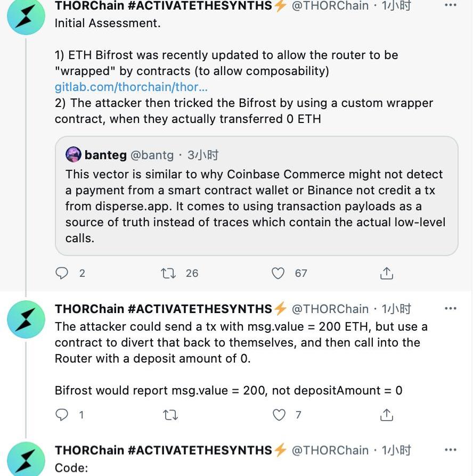
Task: Retweet the Initial Assessment tweet
Action: pos(168,273)
